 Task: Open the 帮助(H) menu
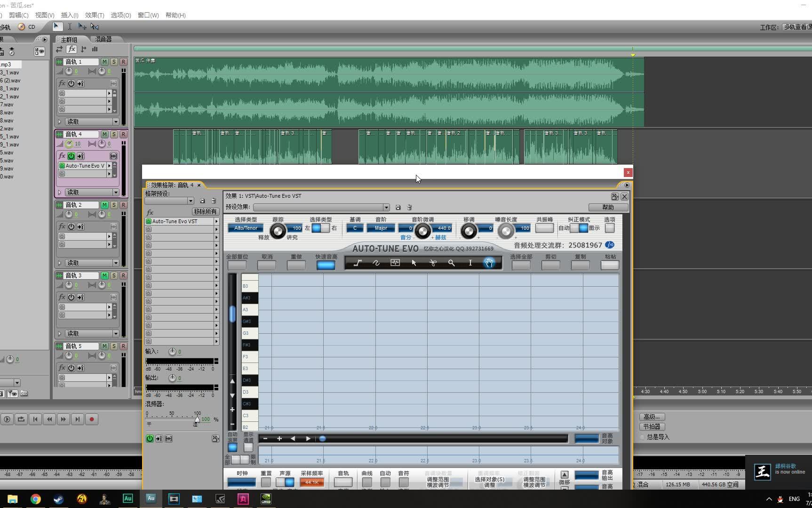tap(175, 15)
